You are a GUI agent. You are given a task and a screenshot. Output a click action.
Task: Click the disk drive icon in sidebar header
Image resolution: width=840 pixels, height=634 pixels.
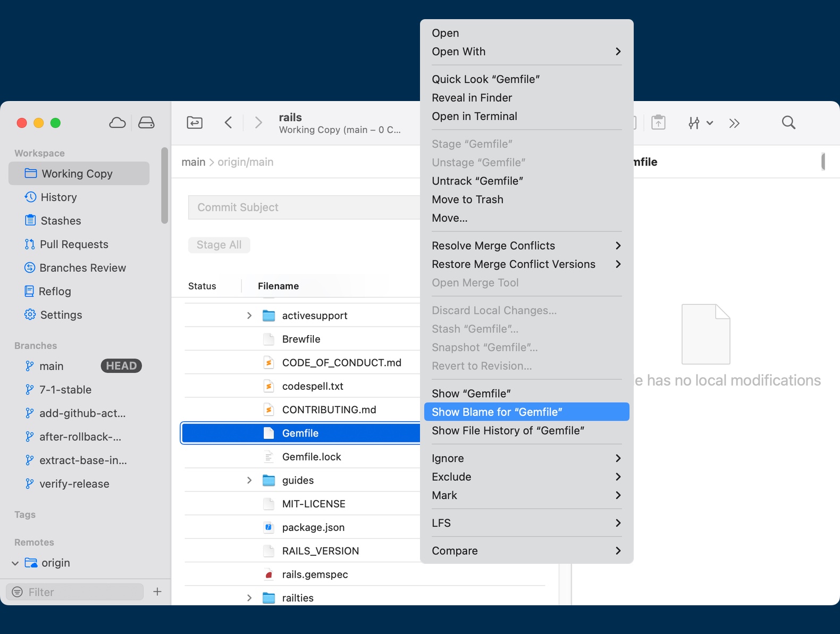click(146, 123)
